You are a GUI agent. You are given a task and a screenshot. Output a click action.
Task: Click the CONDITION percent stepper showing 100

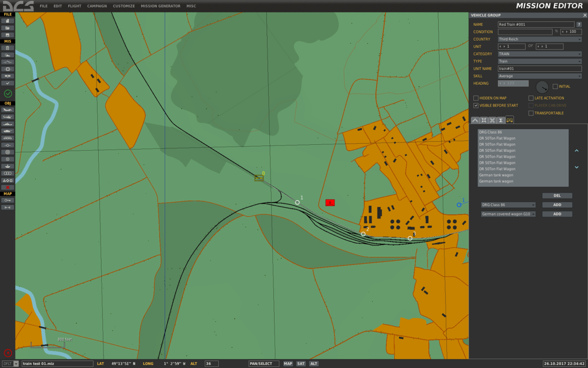[571, 32]
